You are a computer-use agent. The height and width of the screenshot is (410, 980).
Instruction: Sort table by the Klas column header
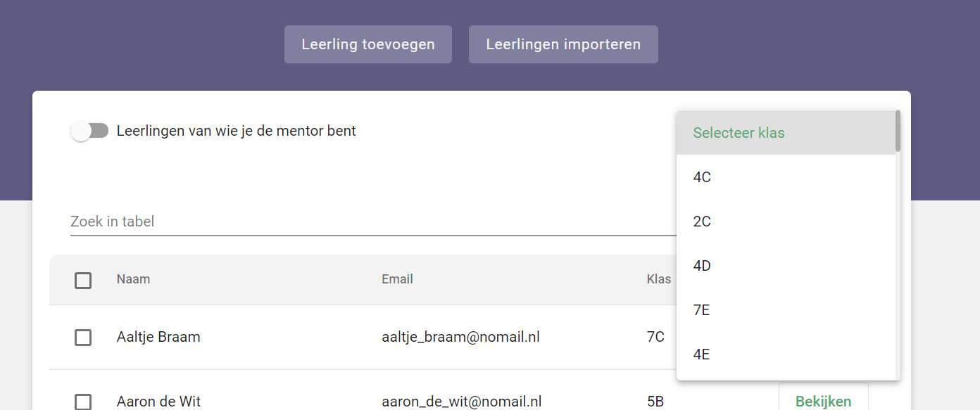(659, 279)
